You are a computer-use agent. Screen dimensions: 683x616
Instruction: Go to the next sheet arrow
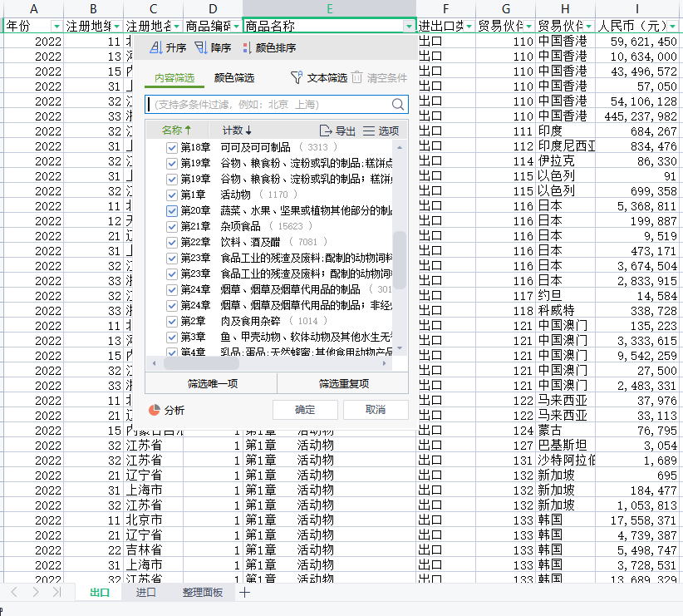[35, 592]
